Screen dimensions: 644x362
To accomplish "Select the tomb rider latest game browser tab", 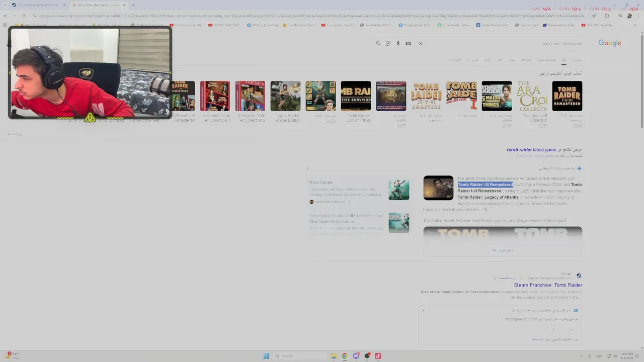I will pos(98,5).
